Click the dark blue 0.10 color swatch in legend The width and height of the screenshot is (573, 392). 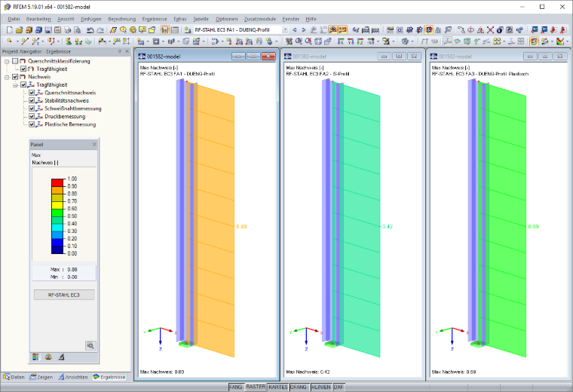[x=57, y=250]
